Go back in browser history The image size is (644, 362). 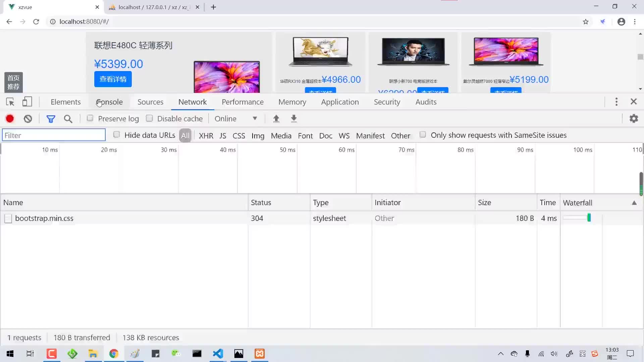tap(9, 22)
